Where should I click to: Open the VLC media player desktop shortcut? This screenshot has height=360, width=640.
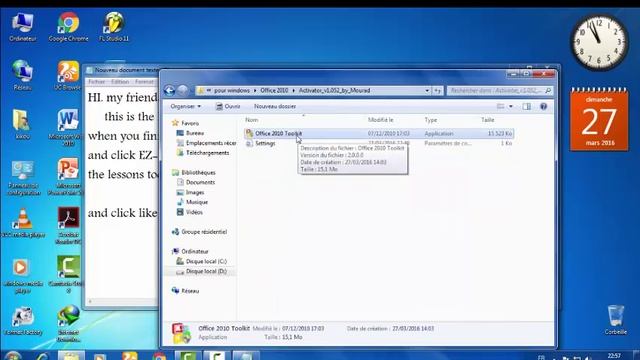(23, 223)
